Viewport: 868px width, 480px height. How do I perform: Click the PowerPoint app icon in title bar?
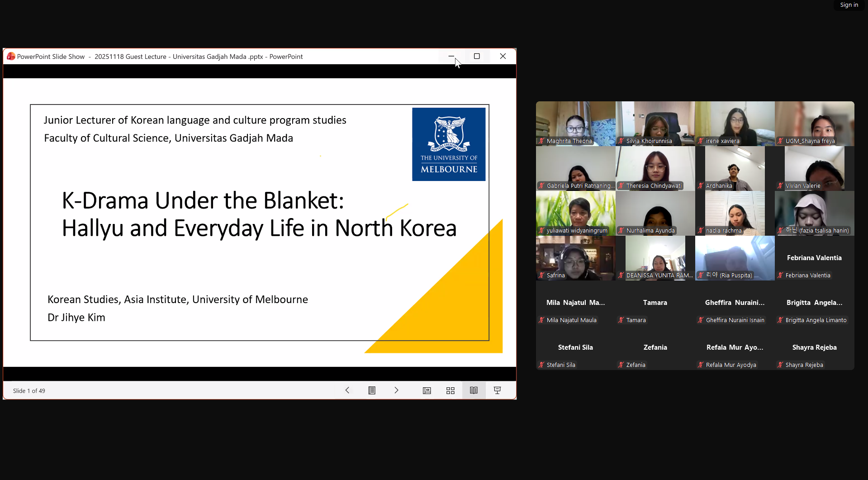[11, 57]
